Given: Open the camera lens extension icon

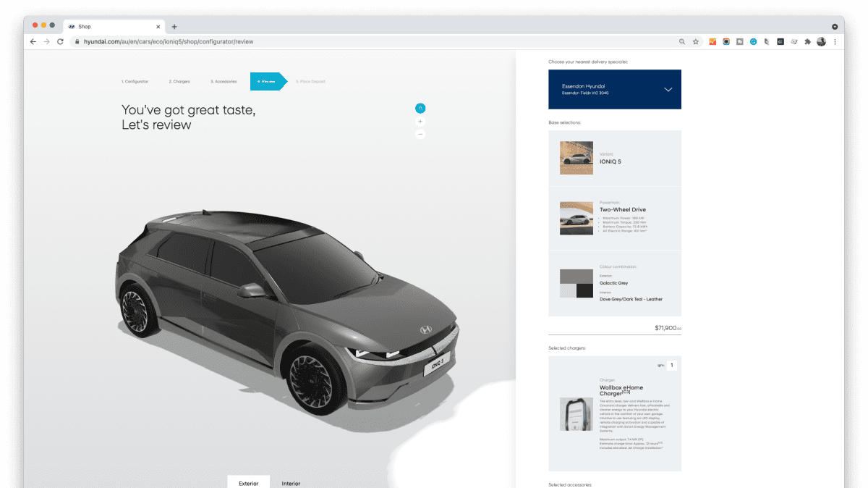Looking at the screenshot, I should (x=726, y=42).
